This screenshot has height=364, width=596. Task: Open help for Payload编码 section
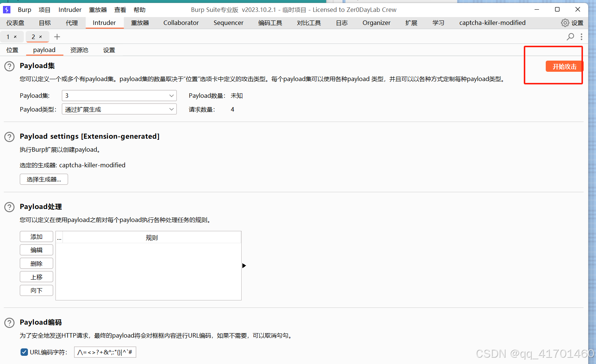point(9,323)
